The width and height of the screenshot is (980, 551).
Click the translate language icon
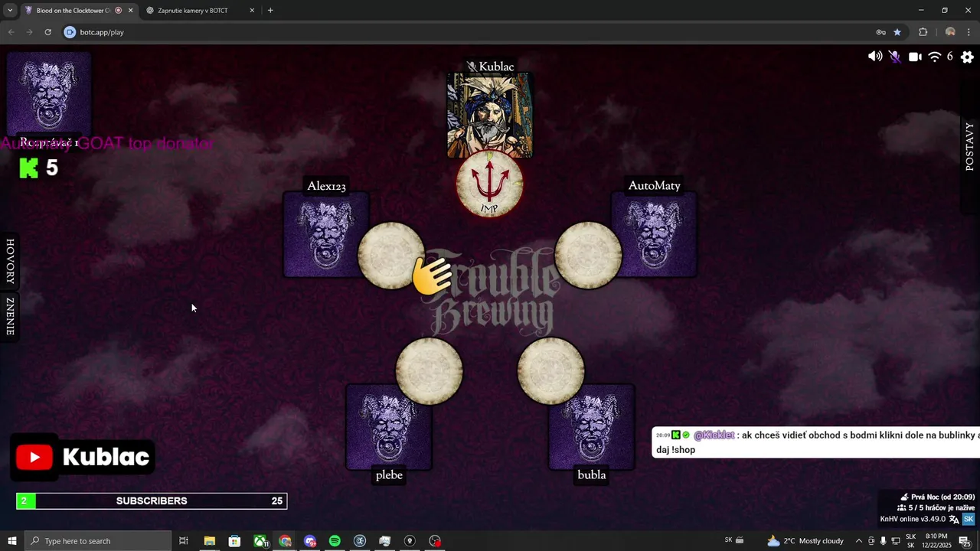tap(954, 519)
